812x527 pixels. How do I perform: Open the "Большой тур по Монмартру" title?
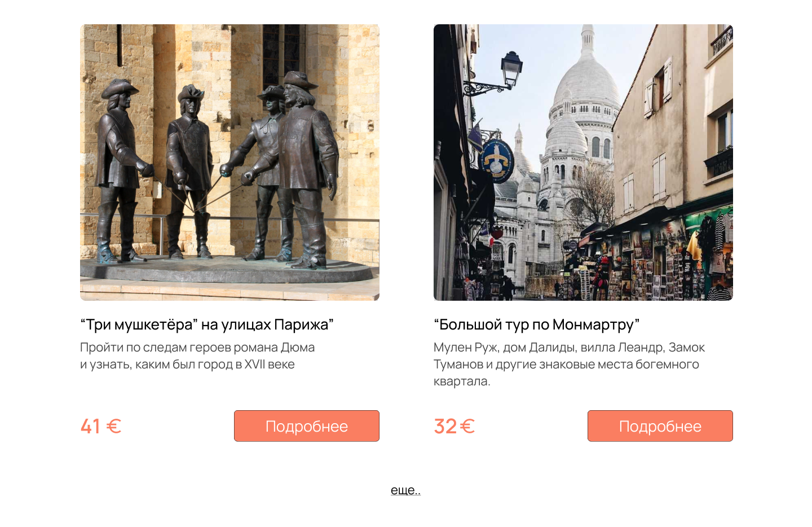pos(537,324)
